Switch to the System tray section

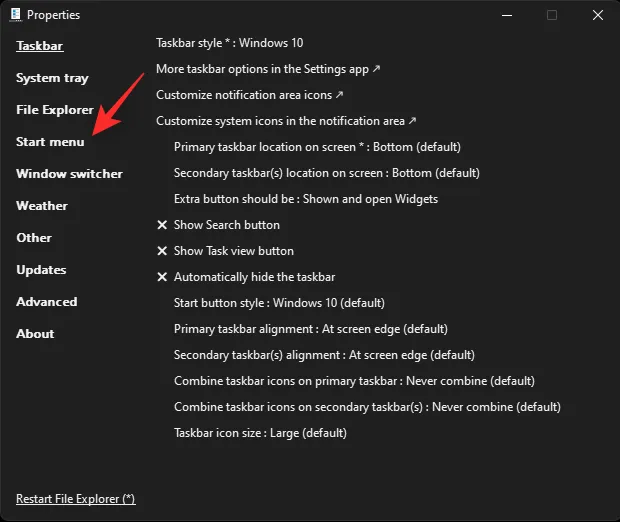coord(52,78)
